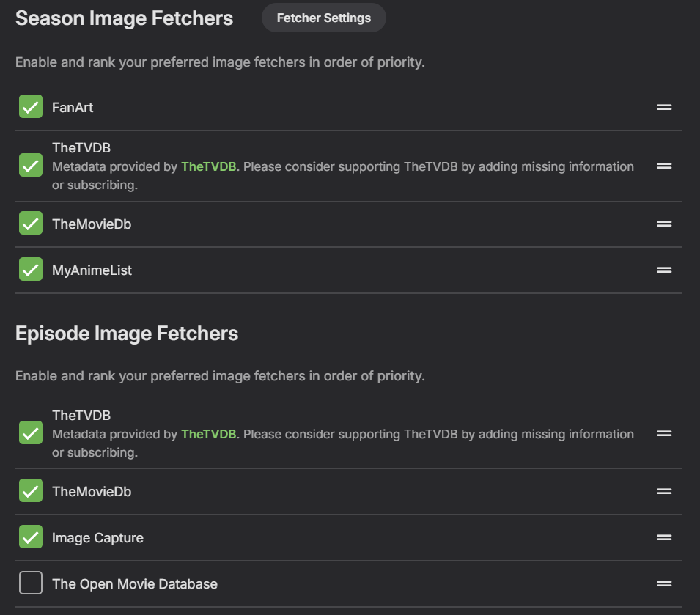Open Fetcher Settings button
Screen dimensions: 700x615
tap(323, 18)
